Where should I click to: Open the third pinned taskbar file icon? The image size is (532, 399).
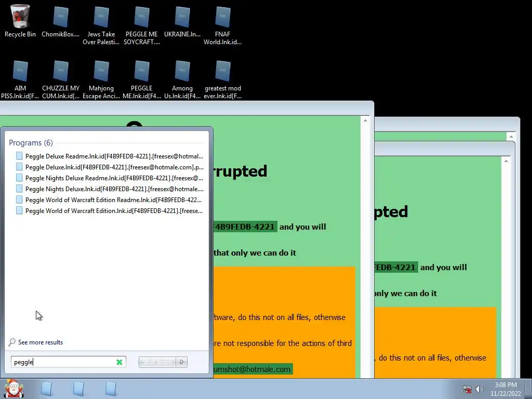pyautogui.click(x=111, y=389)
